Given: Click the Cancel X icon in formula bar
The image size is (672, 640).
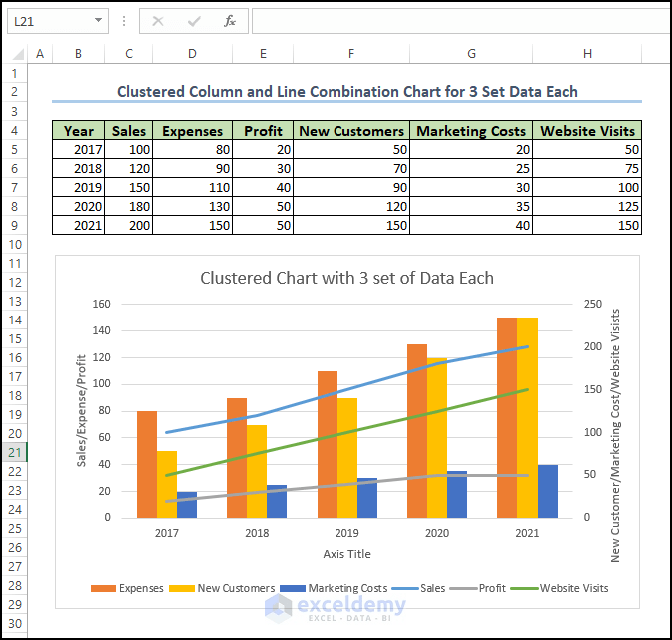Looking at the screenshot, I should (158, 21).
